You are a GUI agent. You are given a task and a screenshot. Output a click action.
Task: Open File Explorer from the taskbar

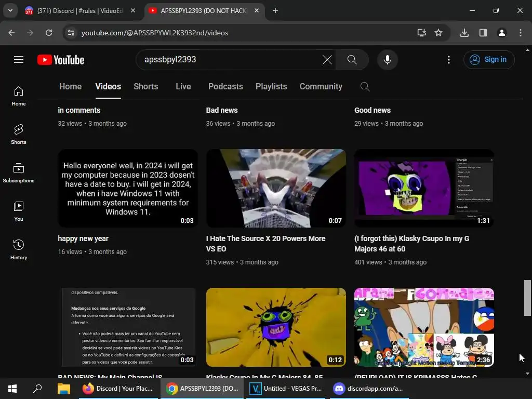[63, 389]
